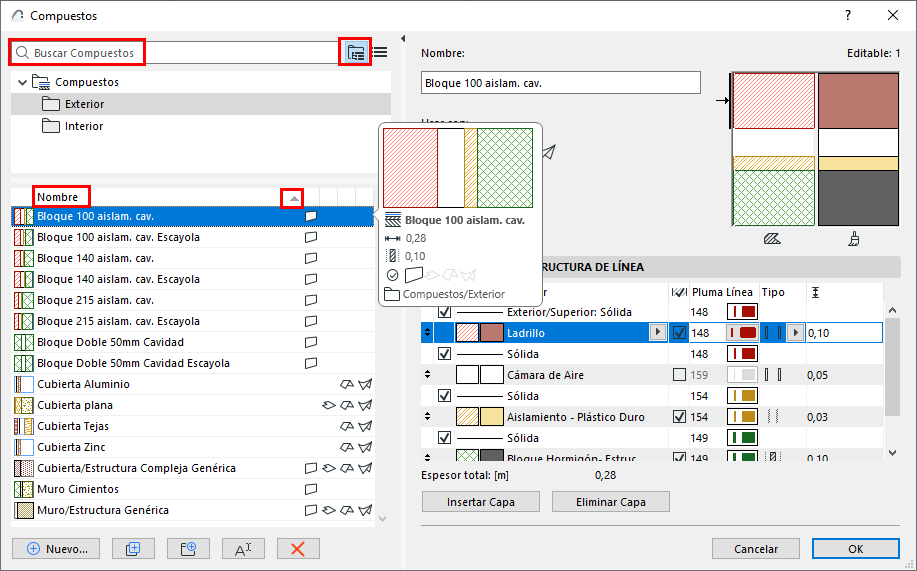
Task: Click the duplicate composite icon button
Action: pyautogui.click(x=133, y=549)
